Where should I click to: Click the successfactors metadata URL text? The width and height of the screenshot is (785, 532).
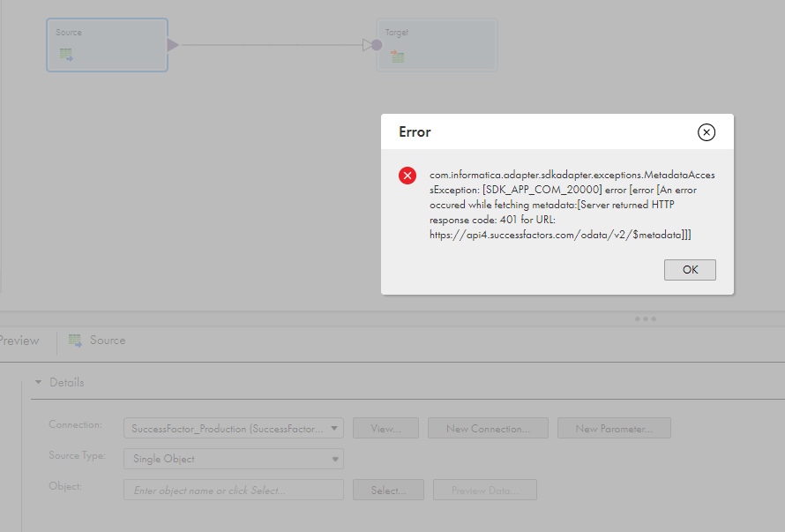pos(560,235)
